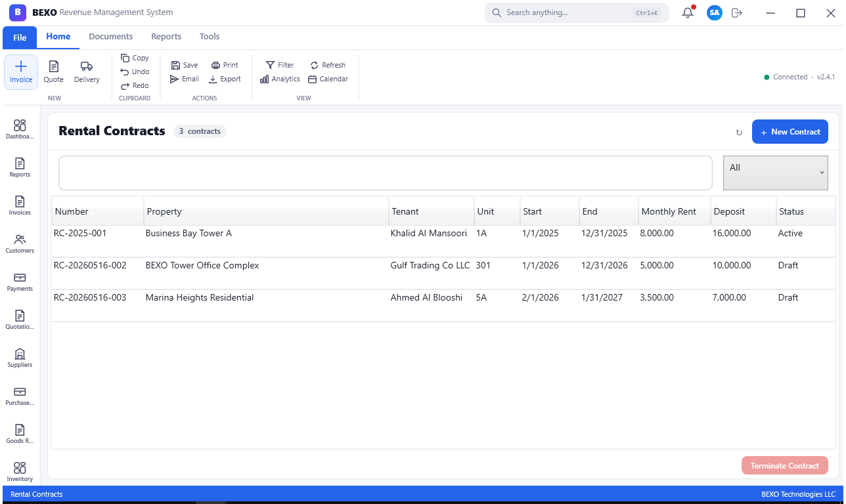
Task: Click the 3 contracts count badge
Action: 200,131
